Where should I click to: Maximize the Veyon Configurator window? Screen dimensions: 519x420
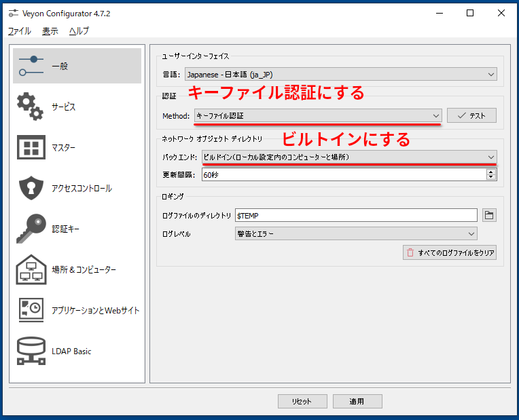469,13
